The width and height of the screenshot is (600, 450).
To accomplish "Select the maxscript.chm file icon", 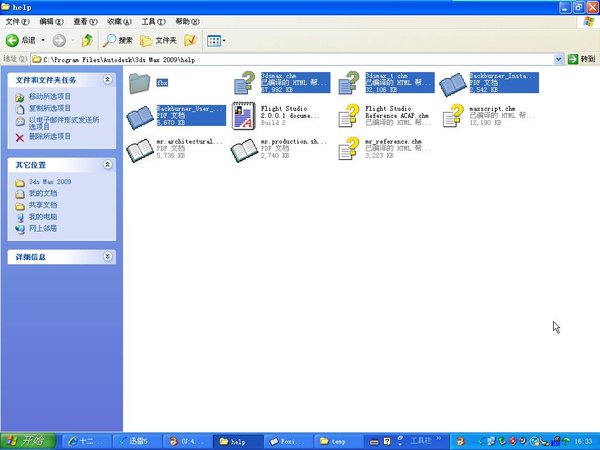I will tap(453, 116).
